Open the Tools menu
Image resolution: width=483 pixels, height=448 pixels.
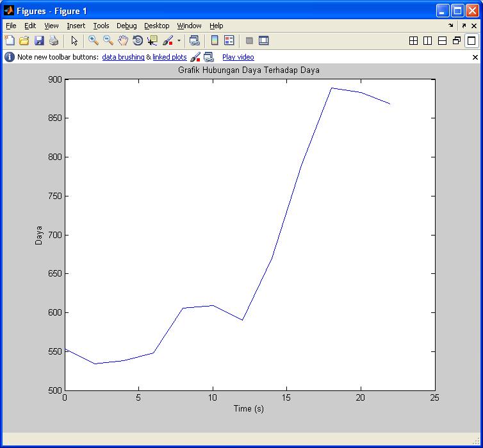pyautogui.click(x=101, y=26)
